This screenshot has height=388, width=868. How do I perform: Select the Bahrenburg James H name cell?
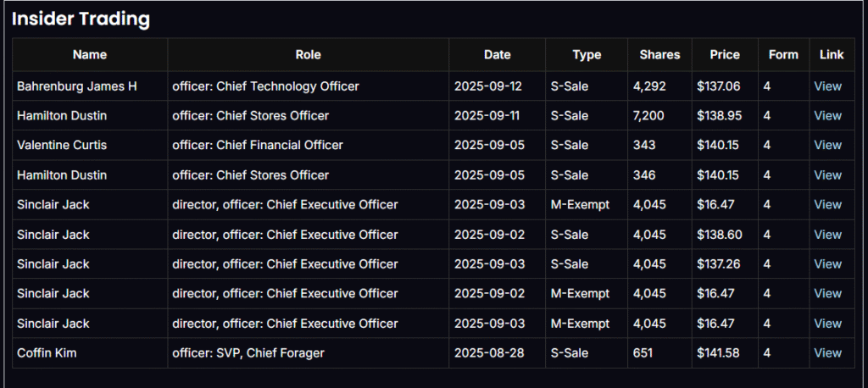pyautogui.click(x=77, y=86)
